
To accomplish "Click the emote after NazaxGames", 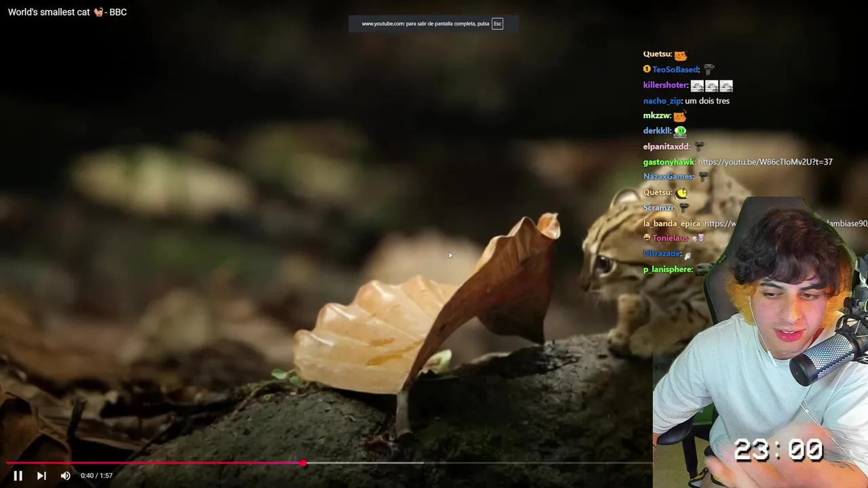I will click(x=703, y=176).
